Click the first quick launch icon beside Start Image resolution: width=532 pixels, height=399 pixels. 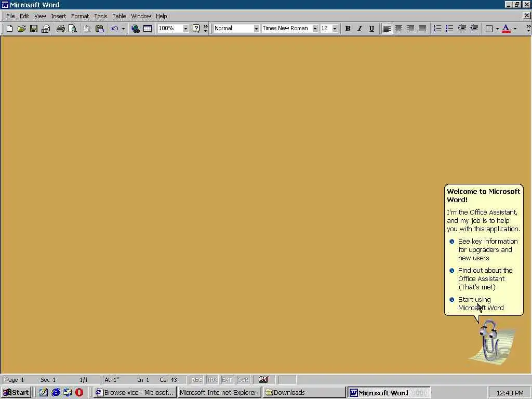click(44, 393)
